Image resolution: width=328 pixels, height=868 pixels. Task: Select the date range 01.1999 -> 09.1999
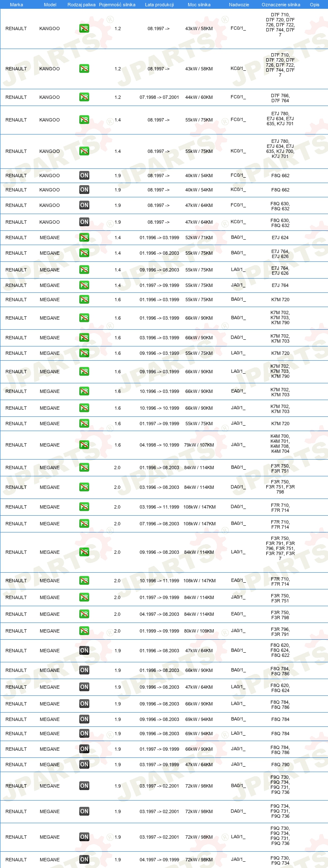pos(159,631)
